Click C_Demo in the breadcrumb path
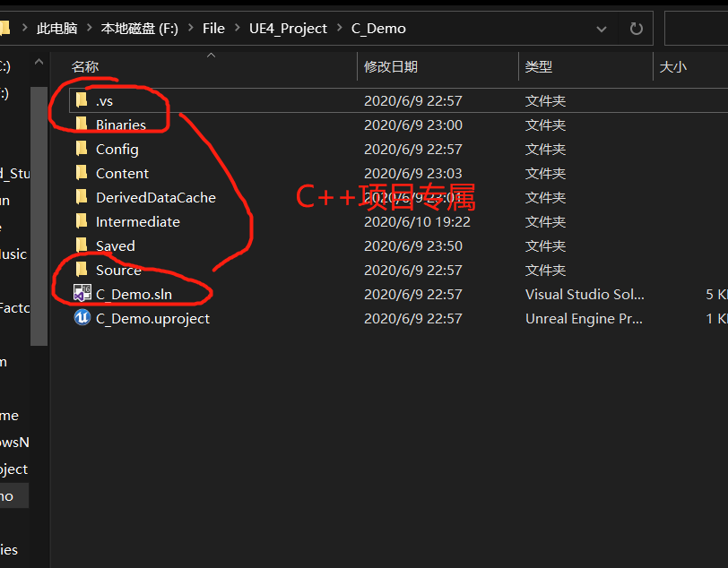 coord(378,29)
